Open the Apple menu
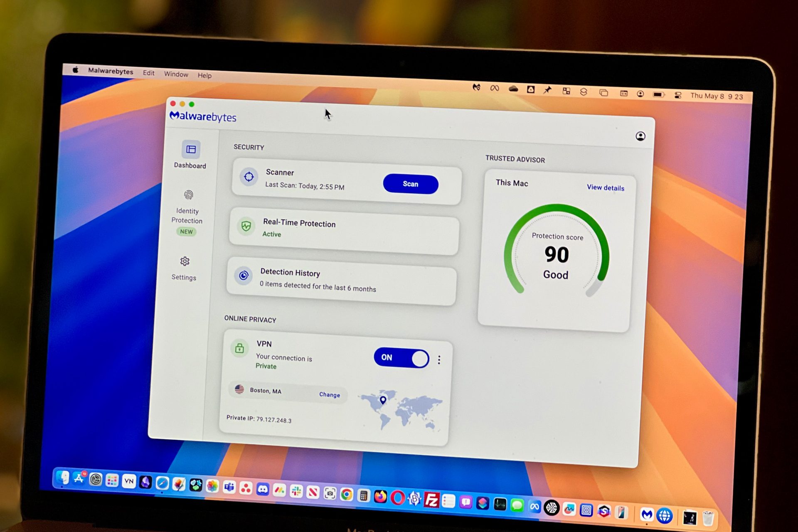 [x=75, y=70]
